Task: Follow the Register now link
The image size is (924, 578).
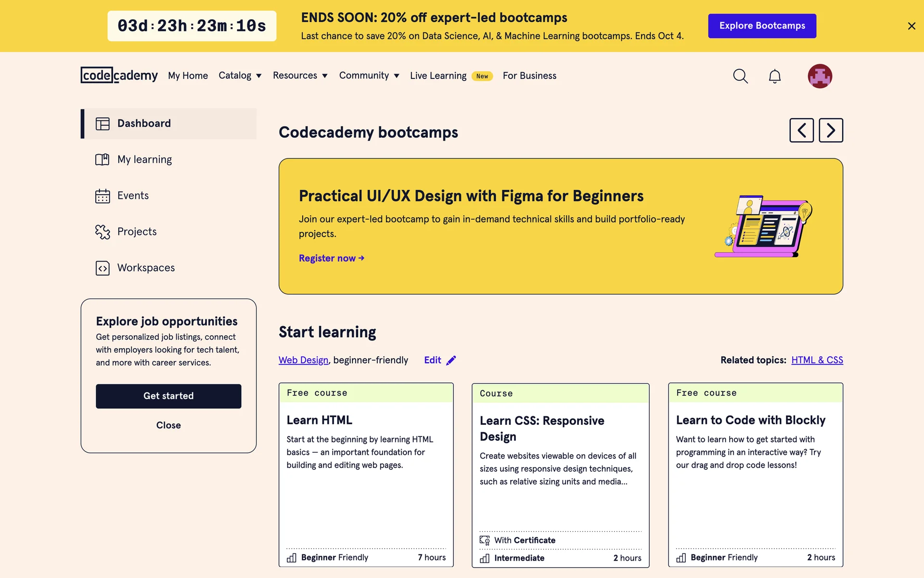Action: tap(331, 258)
